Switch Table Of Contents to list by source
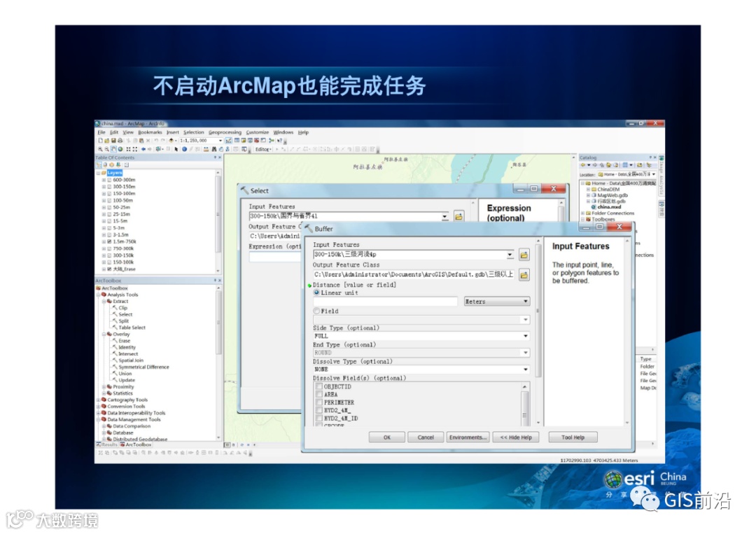 [x=106, y=165]
